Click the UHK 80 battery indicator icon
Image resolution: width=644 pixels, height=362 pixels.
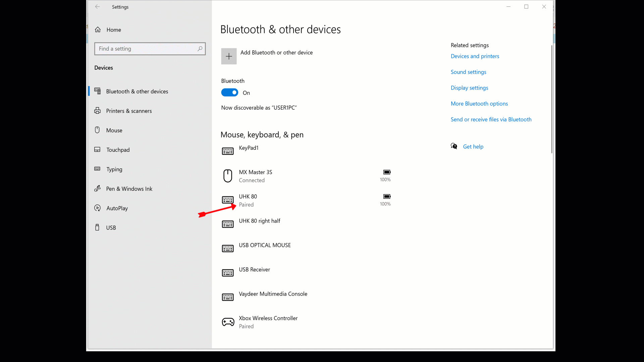(387, 196)
